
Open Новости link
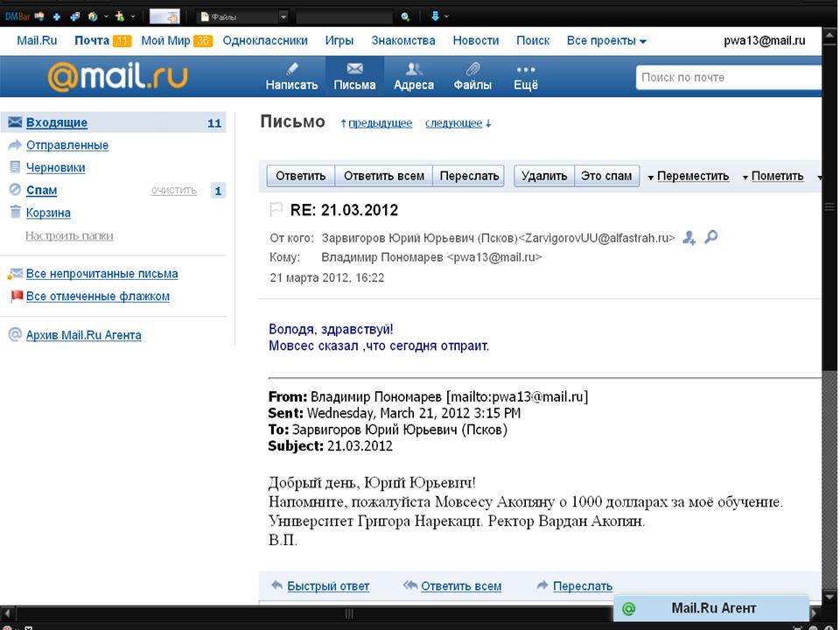point(476,41)
